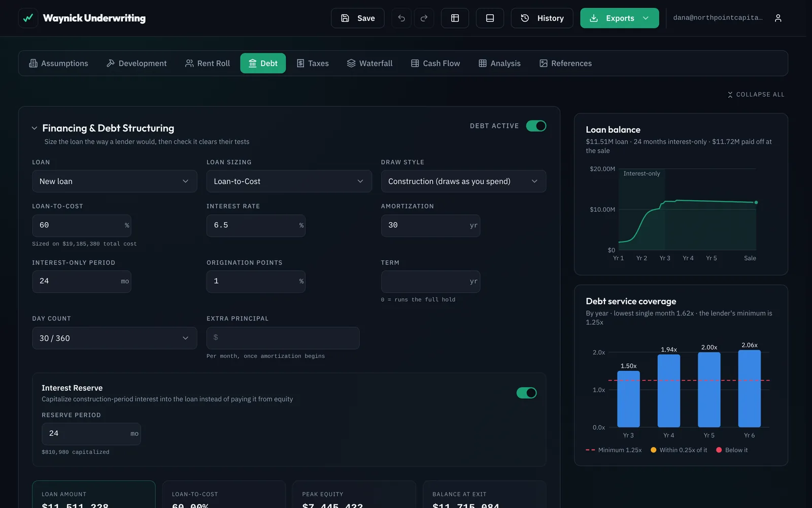
Task: Expand the Day Count 30 / 360 dropdown
Action: 115,338
